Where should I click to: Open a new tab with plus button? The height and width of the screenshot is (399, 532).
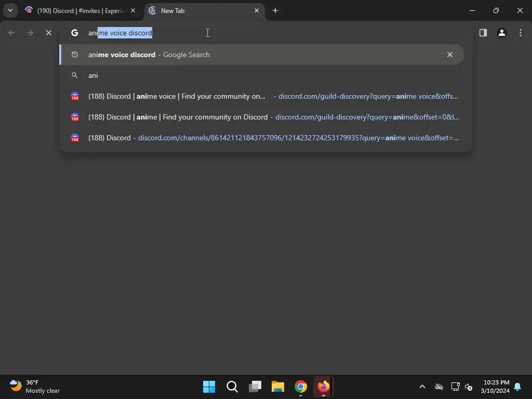(x=275, y=10)
